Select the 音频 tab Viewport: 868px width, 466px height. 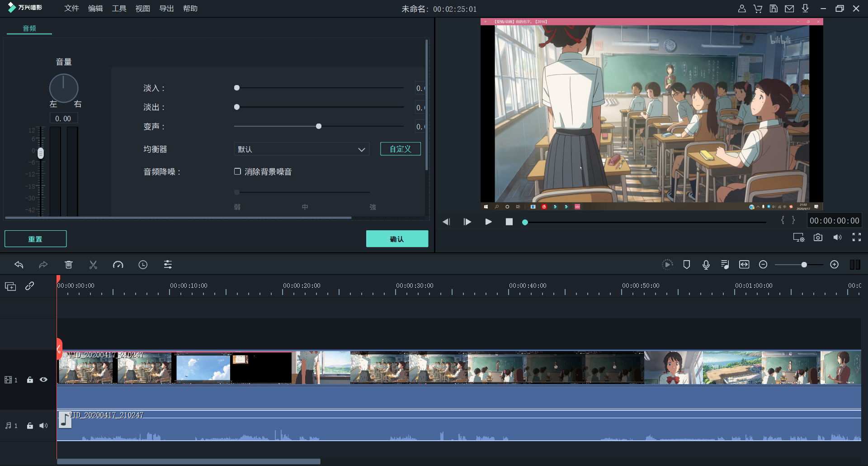click(x=29, y=29)
